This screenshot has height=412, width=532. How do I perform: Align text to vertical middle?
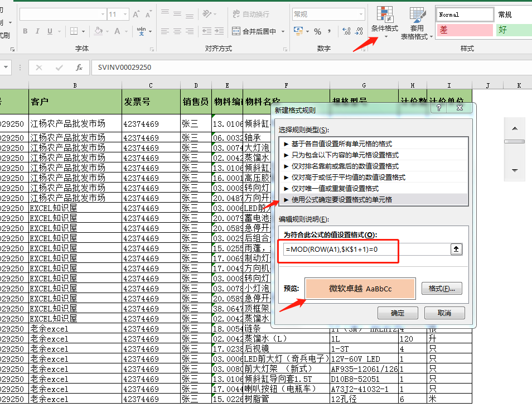click(177, 13)
